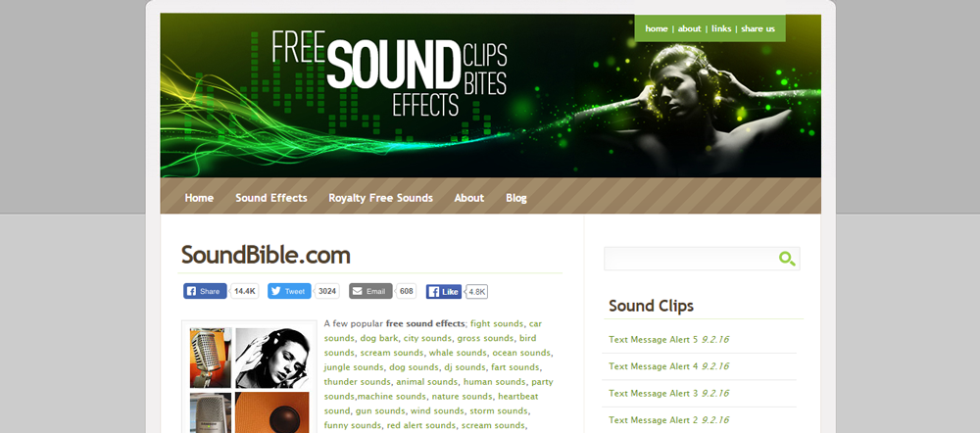
Task: Open the woman with headphones thumbnail
Action: point(272,358)
